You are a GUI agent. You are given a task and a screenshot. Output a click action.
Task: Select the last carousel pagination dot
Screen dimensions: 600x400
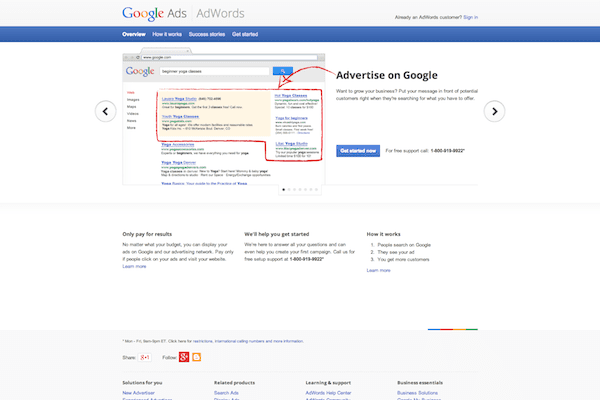(316, 189)
